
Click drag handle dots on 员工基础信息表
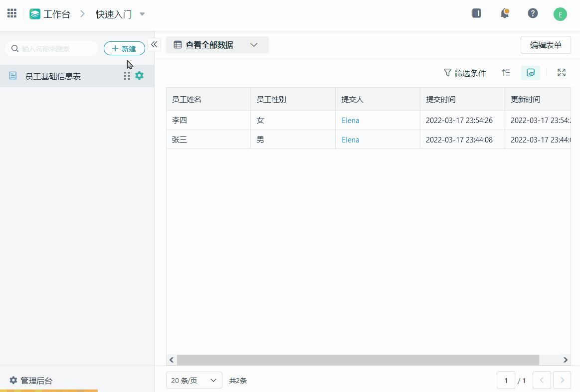127,75
